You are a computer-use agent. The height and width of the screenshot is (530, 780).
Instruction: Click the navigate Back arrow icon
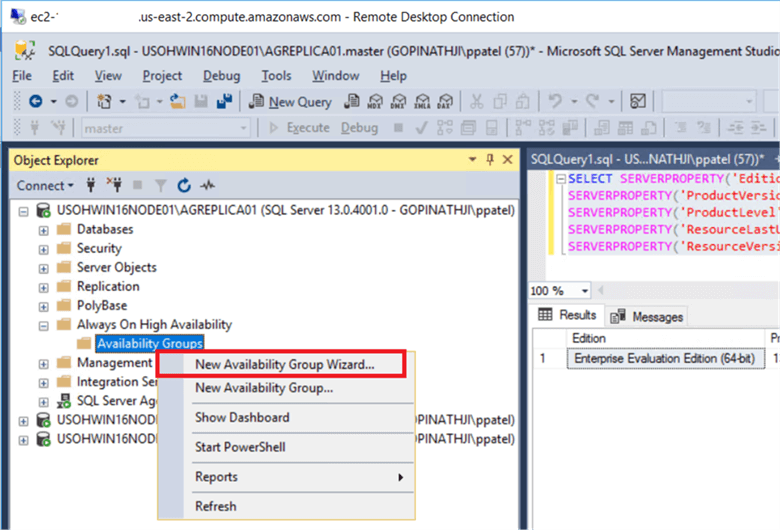click(x=36, y=101)
